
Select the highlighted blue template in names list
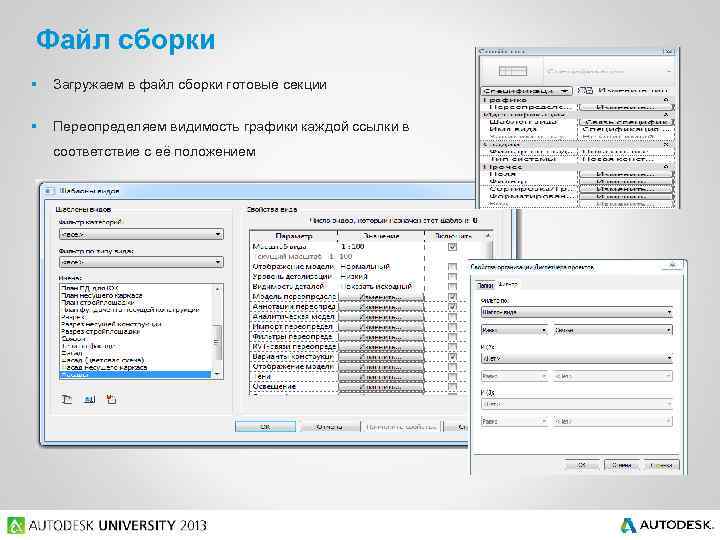(x=135, y=375)
